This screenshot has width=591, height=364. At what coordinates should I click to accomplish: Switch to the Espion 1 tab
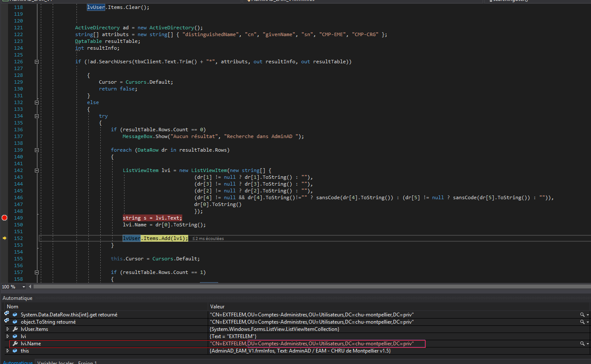click(x=87, y=362)
